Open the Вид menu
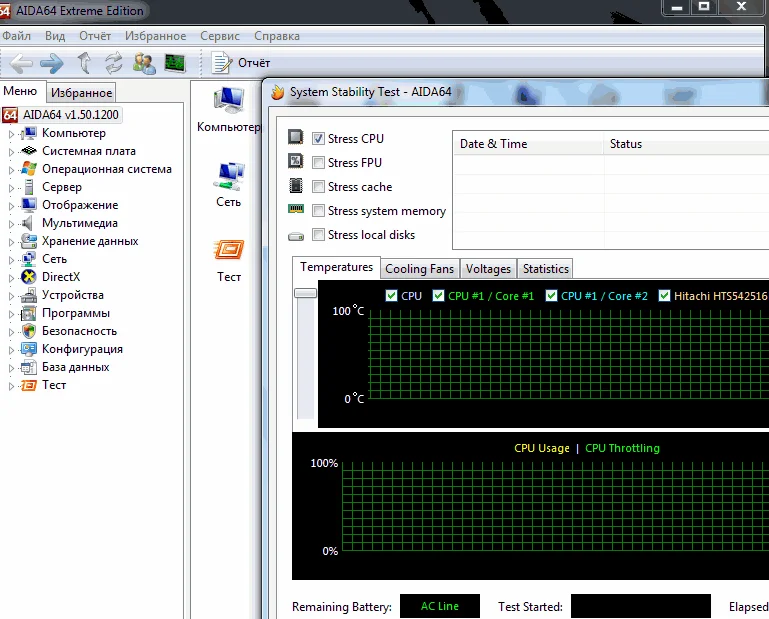The width and height of the screenshot is (769, 619). [x=55, y=36]
